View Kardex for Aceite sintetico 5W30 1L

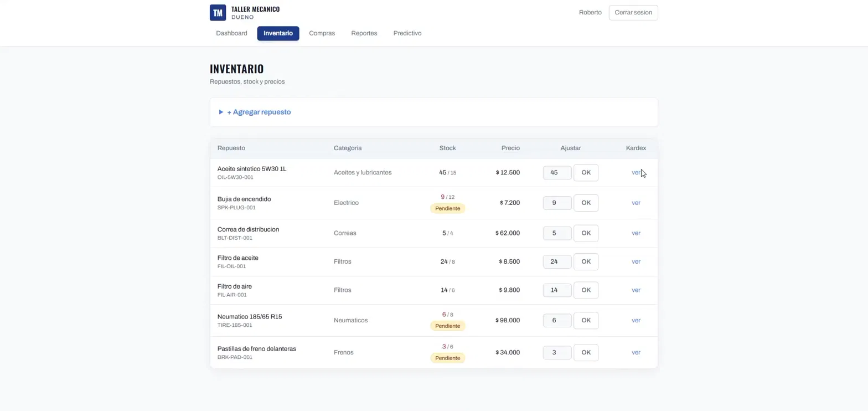coord(636,173)
